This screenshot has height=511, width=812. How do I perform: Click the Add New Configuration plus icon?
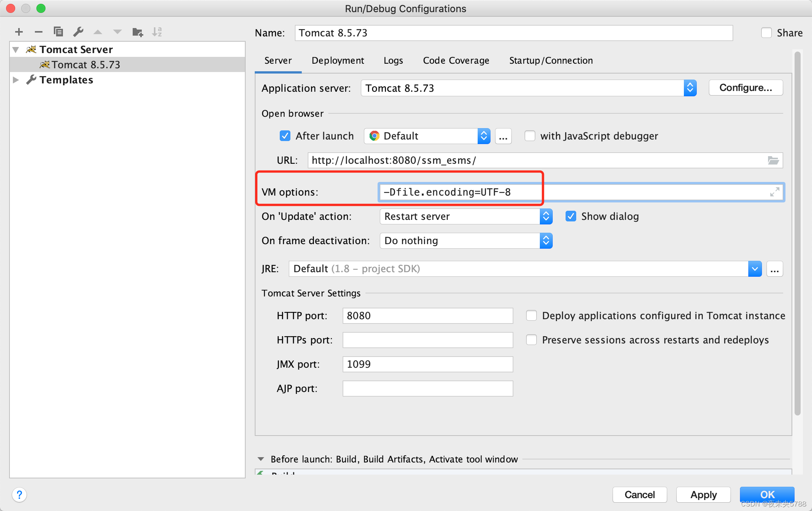click(19, 32)
